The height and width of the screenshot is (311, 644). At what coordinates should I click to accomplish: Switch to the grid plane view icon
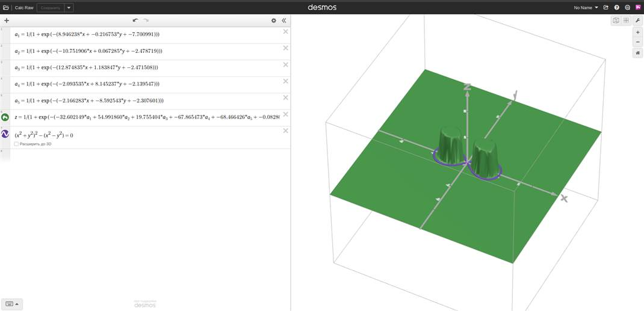point(626,20)
